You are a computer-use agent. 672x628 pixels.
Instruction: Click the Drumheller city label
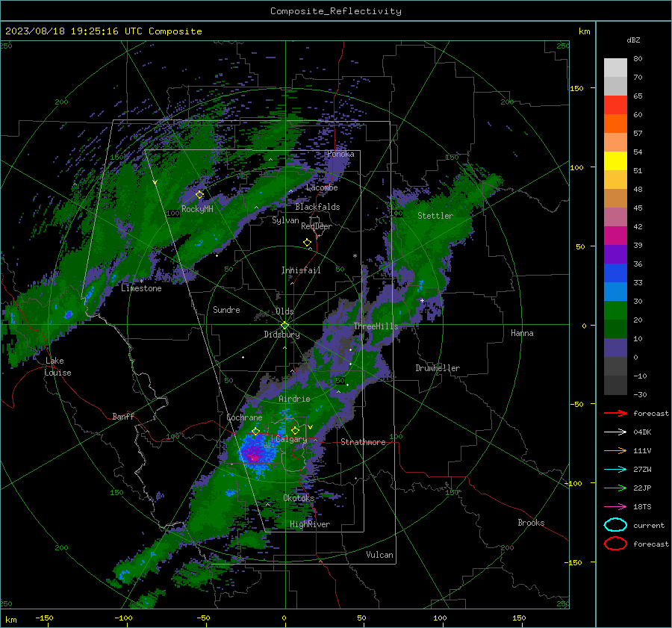tap(438, 368)
